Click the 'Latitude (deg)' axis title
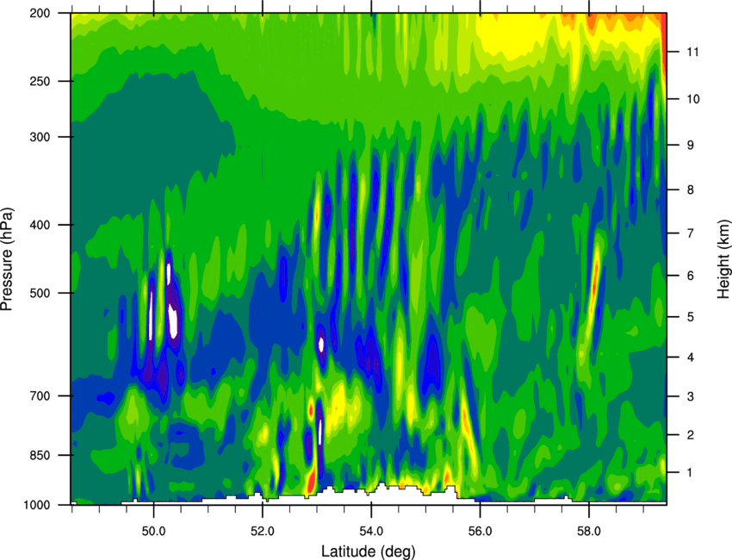 [x=369, y=551]
